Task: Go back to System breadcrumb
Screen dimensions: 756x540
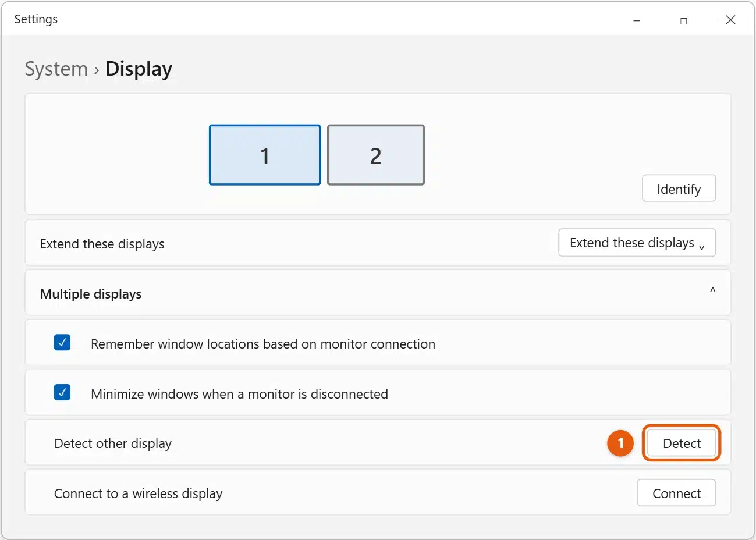Action: pyautogui.click(x=56, y=69)
